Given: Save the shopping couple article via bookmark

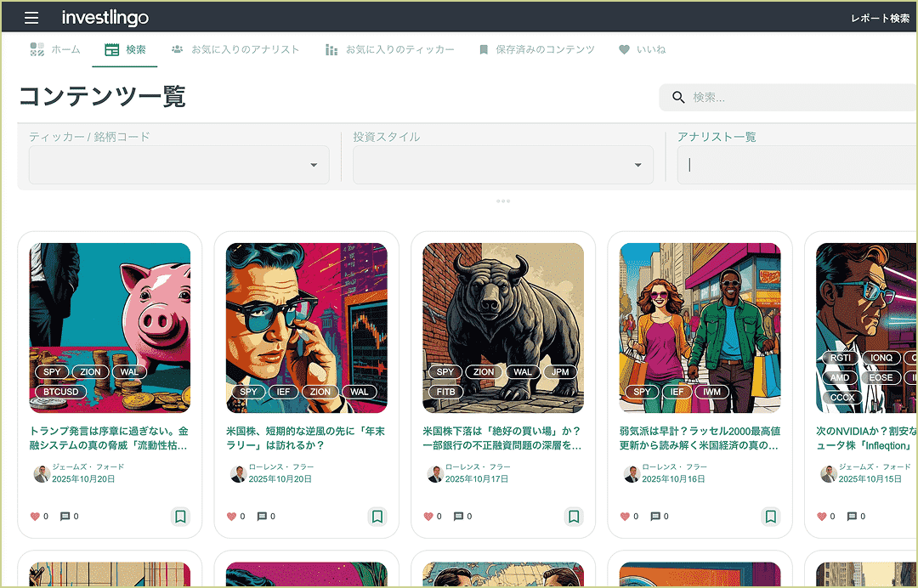Looking at the screenshot, I should pos(770,517).
